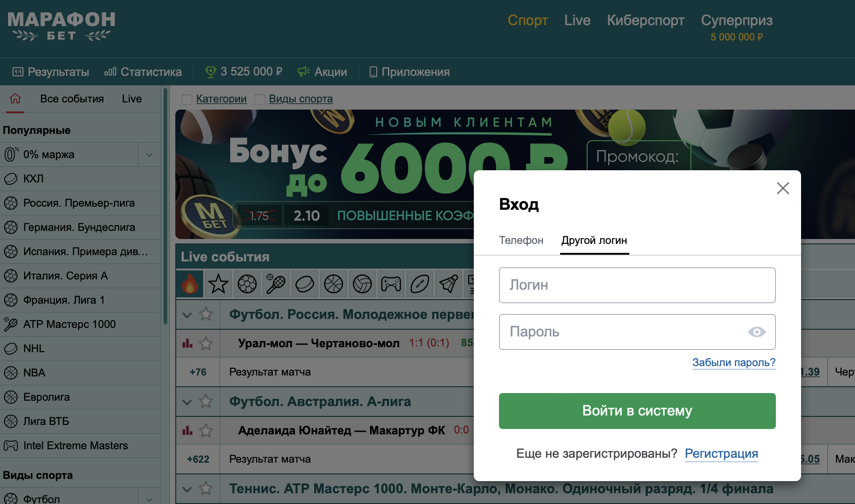Enable the Виды спорта checkbox

click(x=260, y=99)
